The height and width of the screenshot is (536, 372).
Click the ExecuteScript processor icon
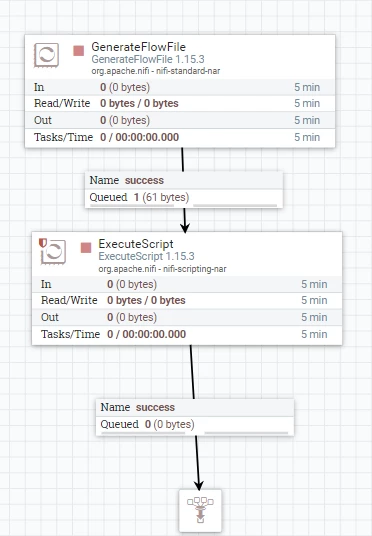coord(54,252)
